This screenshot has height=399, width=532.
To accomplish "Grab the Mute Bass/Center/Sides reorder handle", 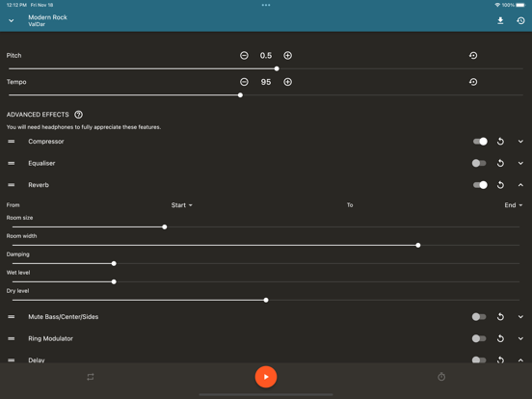I will tap(12, 317).
